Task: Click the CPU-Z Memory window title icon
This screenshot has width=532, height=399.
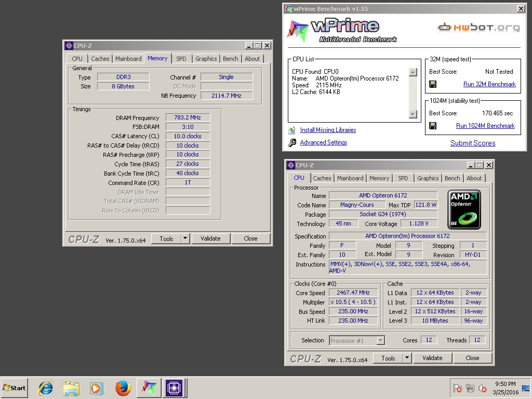Action: (69, 46)
